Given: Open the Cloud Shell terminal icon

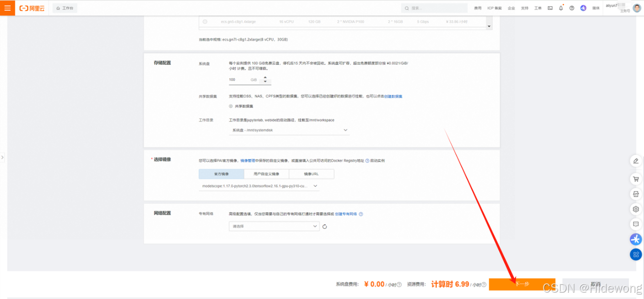Looking at the screenshot, I should pyautogui.click(x=550, y=8).
